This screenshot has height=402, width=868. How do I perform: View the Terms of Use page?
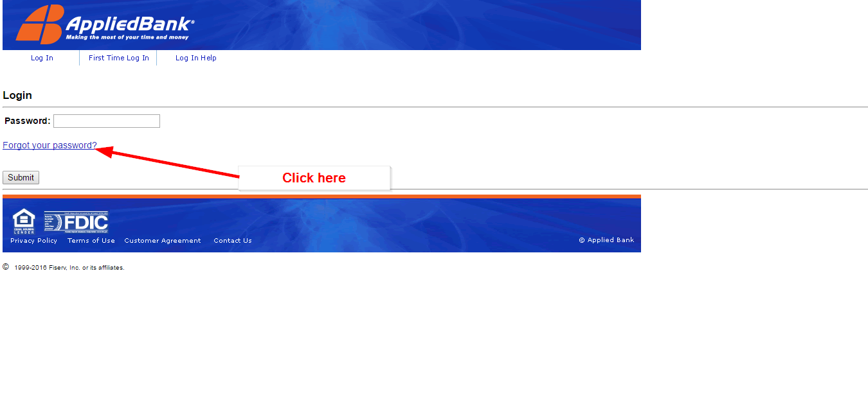(91, 241)
